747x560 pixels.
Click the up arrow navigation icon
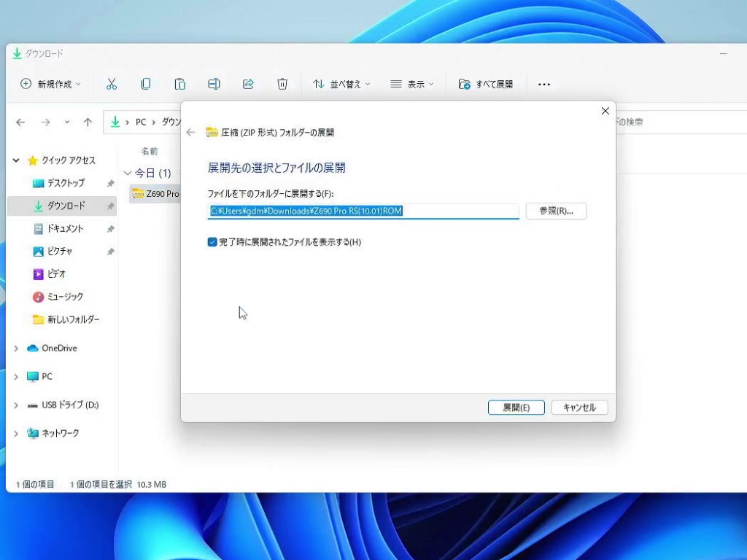(x=88, y=122)
